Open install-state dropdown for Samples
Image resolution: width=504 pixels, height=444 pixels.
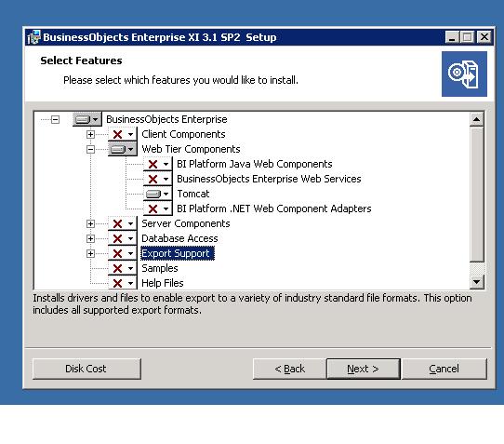point(123,268)
